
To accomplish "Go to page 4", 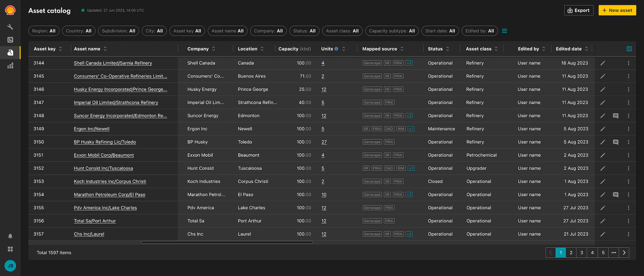I will pos(593,253).
